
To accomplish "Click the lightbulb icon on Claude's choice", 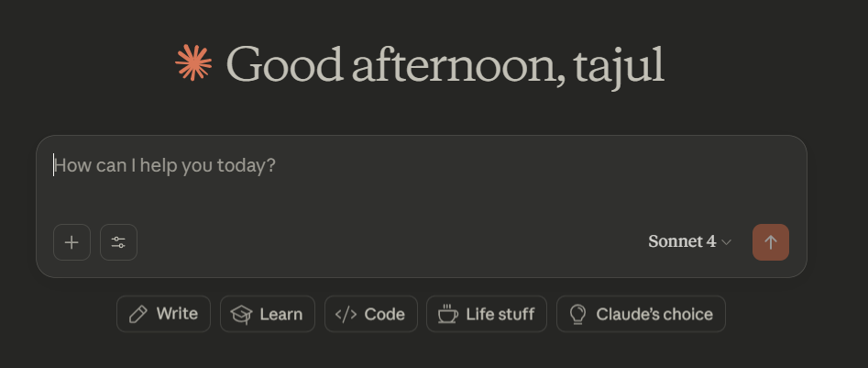I will (x=577, y=314).
